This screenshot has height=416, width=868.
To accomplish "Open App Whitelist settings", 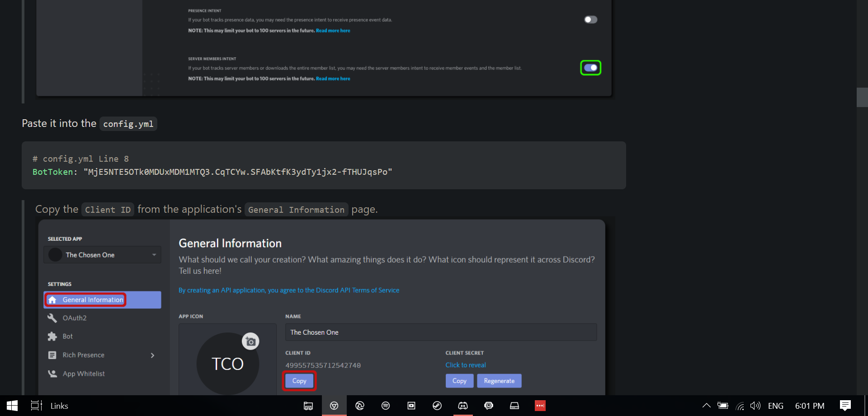I will (83, 374).
